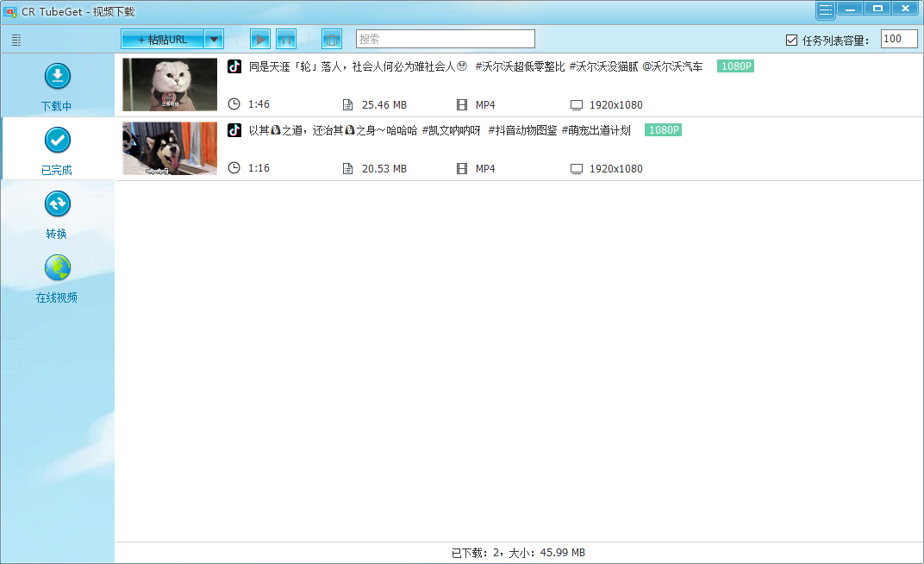924x564 pixels.
Task: Click the clock icon beside 1:46
Action: click(x=234, y=104)
